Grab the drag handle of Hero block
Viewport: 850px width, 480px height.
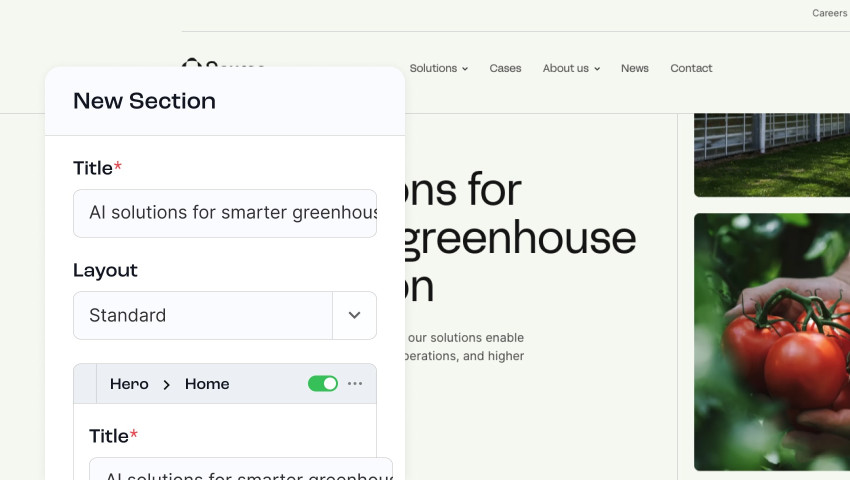point(85,383)
